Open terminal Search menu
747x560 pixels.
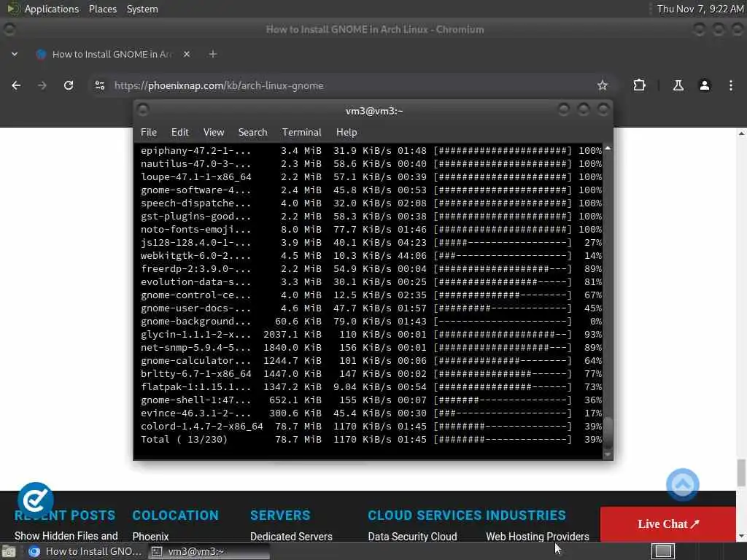(x=252, y=132)
